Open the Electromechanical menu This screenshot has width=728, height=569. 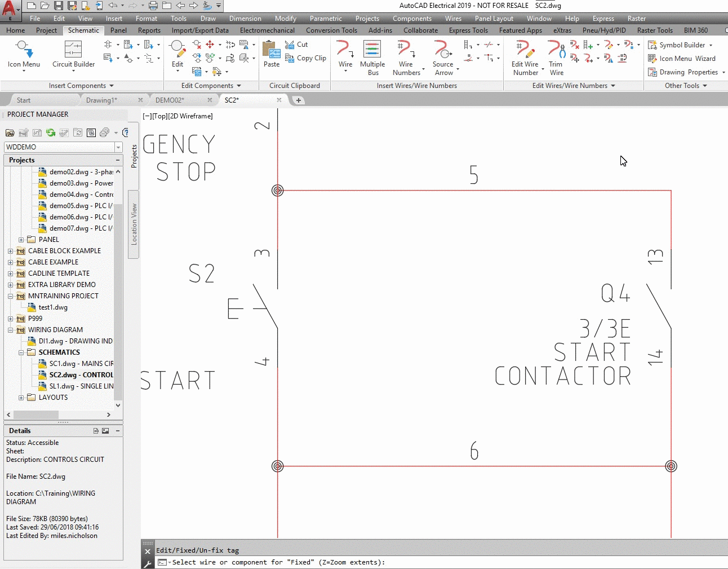267,30
